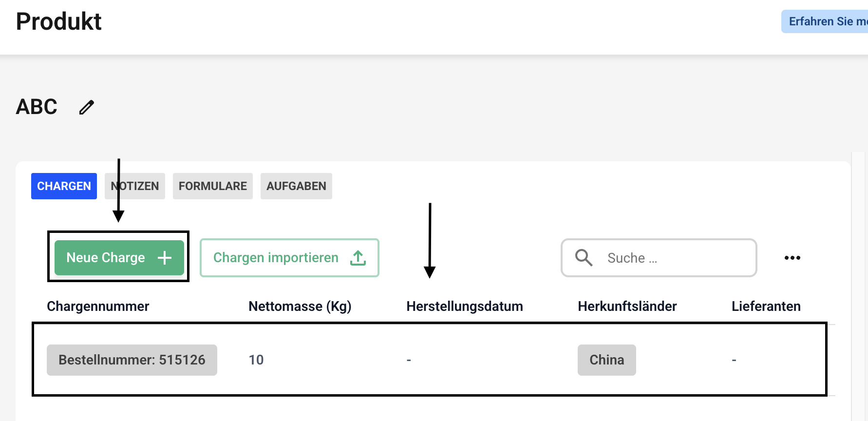Screen dimensions: 868x421
Task: Click the Herstellungsdatum column header
Action: (464, 306)
